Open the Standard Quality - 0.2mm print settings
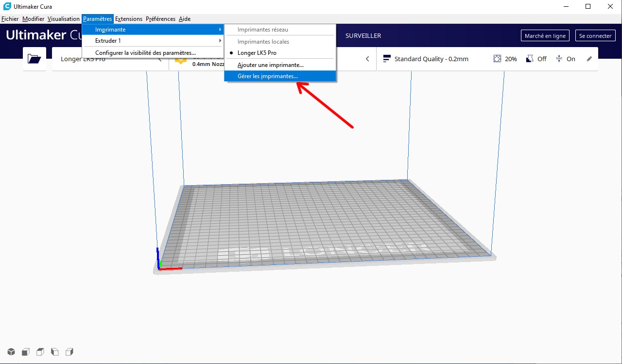This screenshot has width=622, height=364. click(487, 59)
